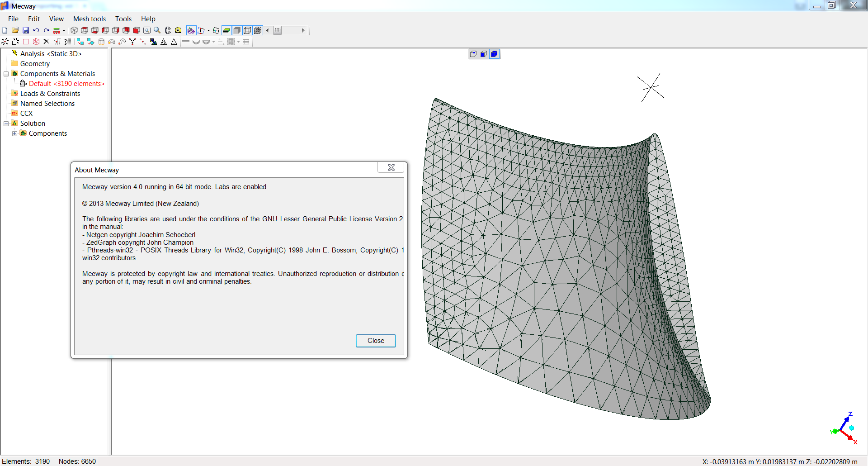Toggle the purple select faces mode button
The image size is (868, 466).
pos(191,30)
